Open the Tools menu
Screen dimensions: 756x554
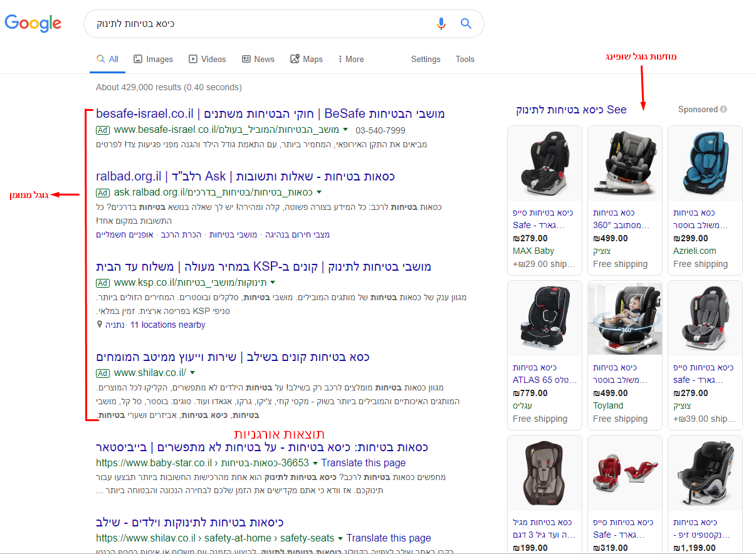pyautogui.click(x=465, y=59)
